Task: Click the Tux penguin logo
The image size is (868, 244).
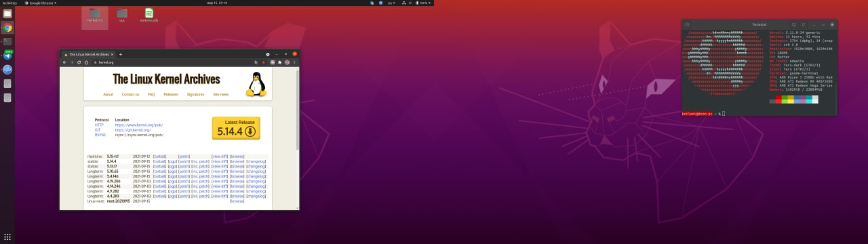Action: pos(256,85)
